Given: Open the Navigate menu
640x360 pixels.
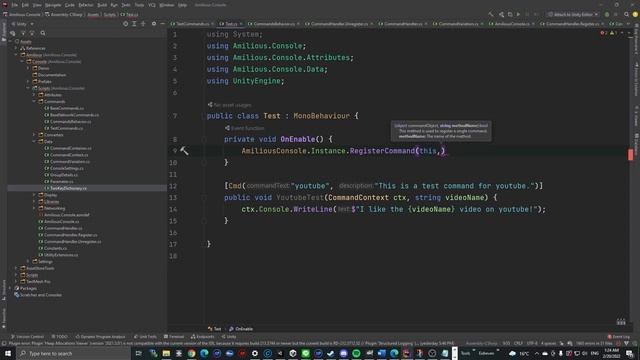Looking at the screenshot, I should point(53,5).
